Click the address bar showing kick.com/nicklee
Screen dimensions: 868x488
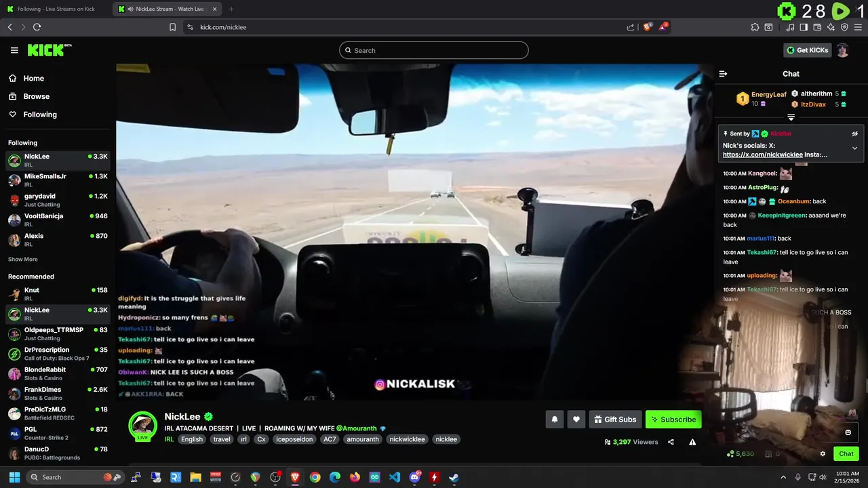(x=407, y=27)
